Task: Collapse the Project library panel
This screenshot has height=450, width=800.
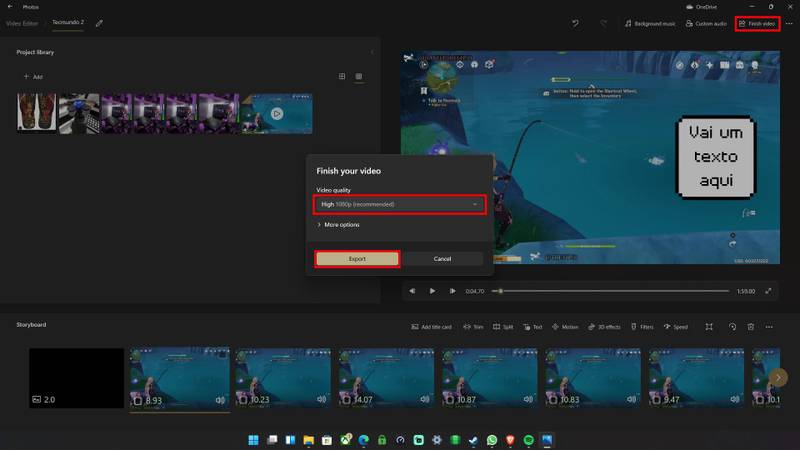Action: pyautogui.click(x=372, y=52)
